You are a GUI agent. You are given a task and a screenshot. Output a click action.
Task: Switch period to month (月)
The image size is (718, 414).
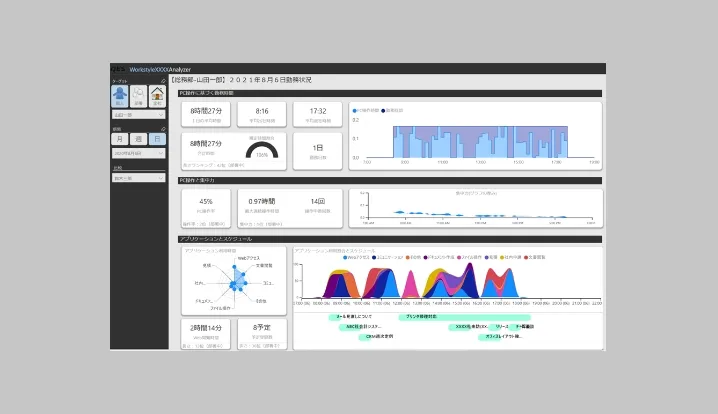[x=119, y=141]
